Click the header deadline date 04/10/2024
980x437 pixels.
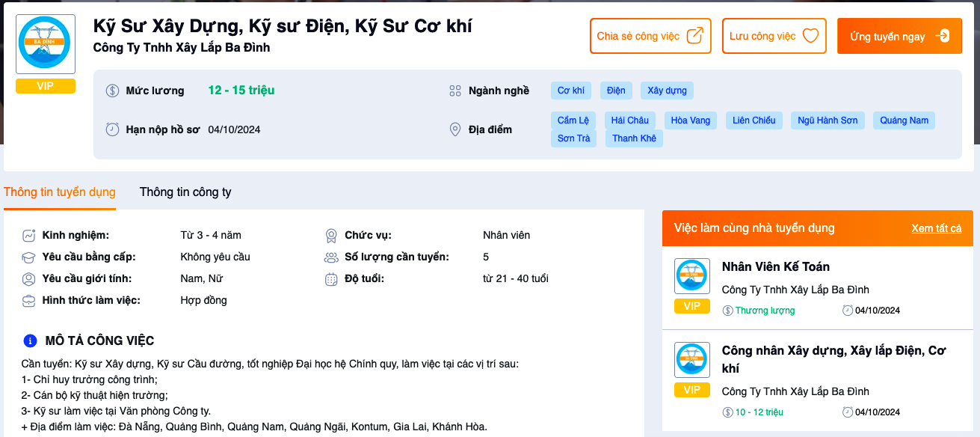click(234, 129)
